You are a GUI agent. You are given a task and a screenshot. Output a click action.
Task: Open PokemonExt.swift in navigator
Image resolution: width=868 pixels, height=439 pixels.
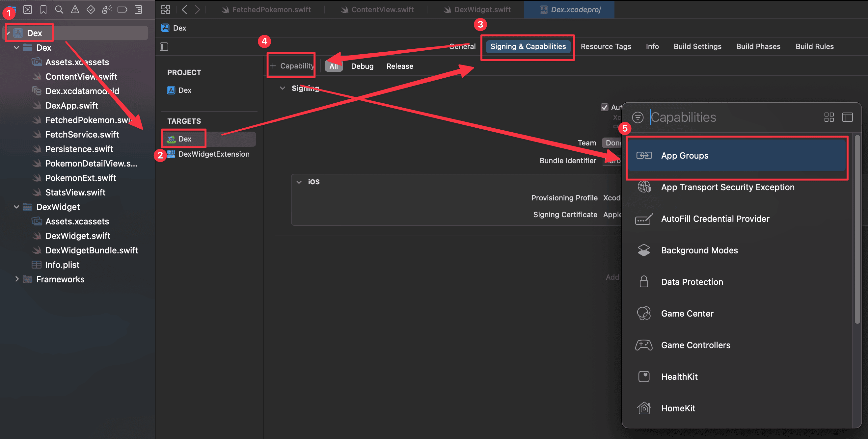pyautogui.click(x=81, y=178)
